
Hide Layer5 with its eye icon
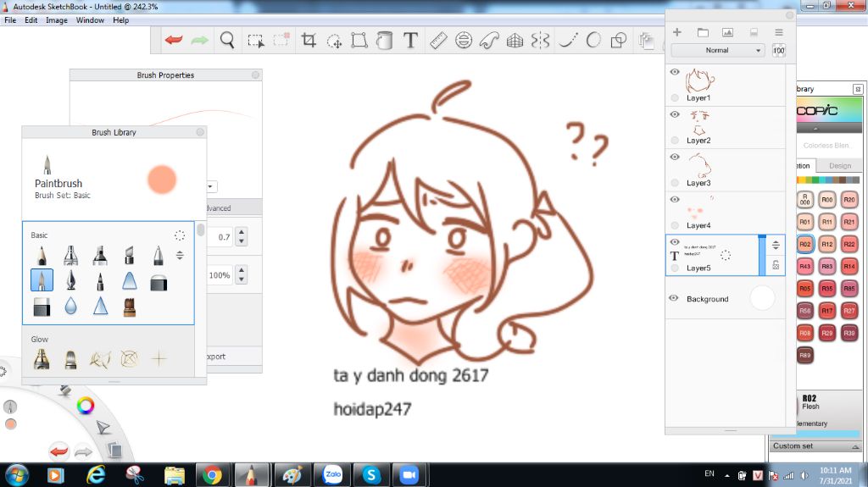[674, 242]
